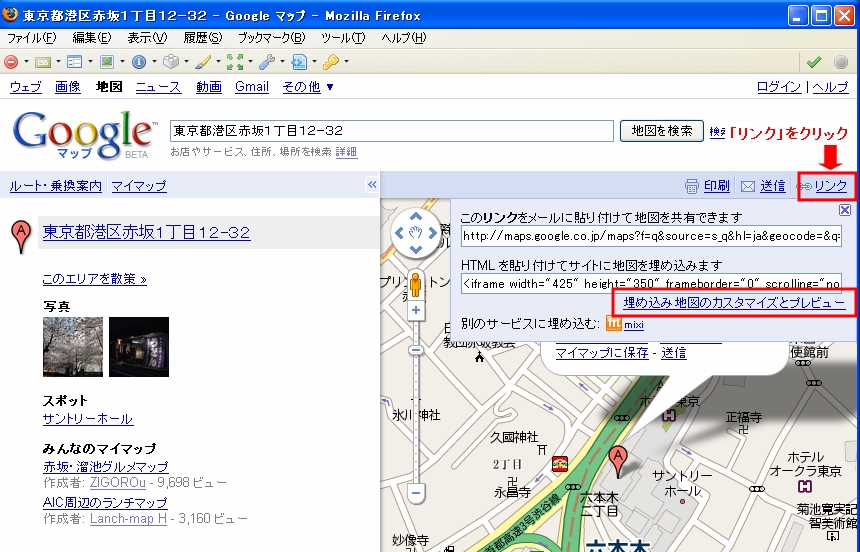Click the map search address input field
This screenshot has width=860, height=552.
click(x=392, y=131)
